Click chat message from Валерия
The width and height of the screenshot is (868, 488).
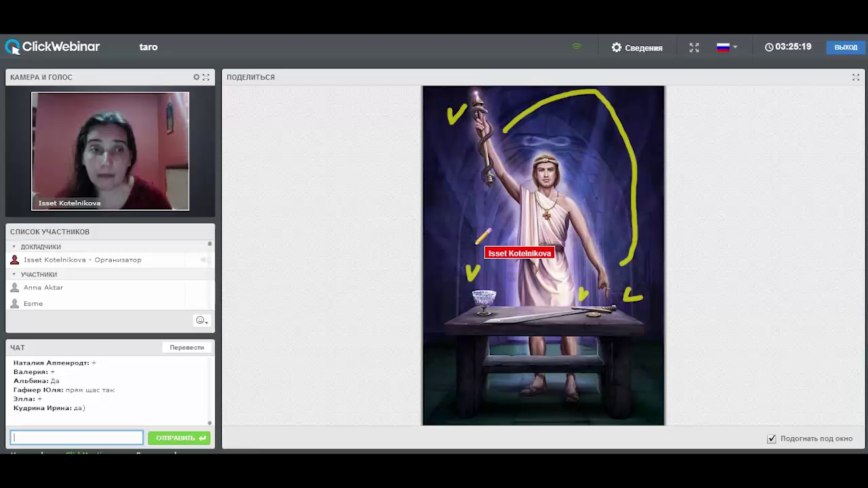(x=34, y=371)
